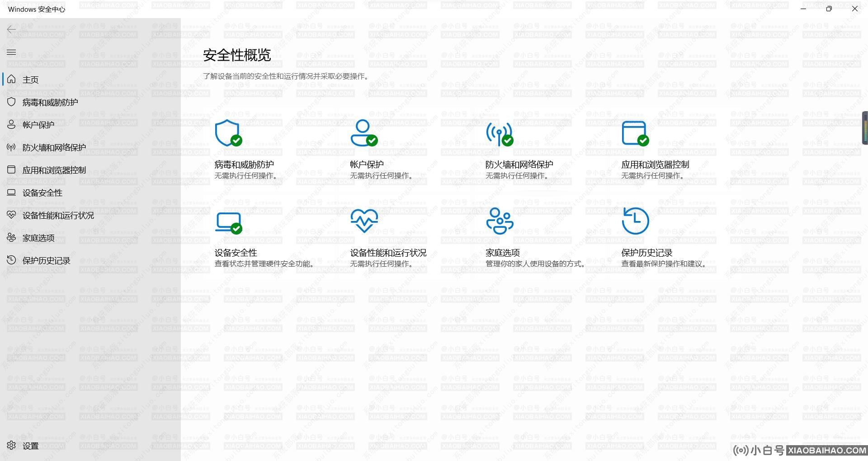Click 无需执行任何操作 under 防火墙和网络保护 tile
Image resolution: width=868 pixels, height=461 pixels.
518,175
